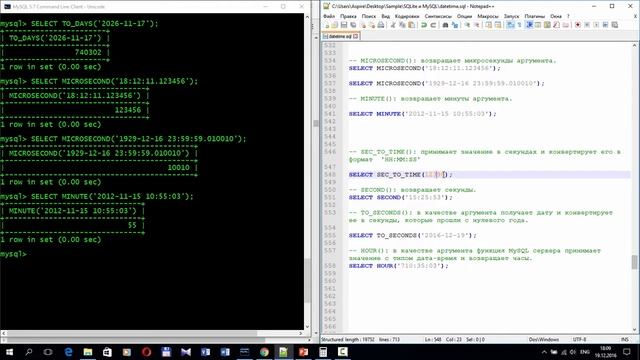This screenshot has height=360, width=640.
Task: Open the Плагины menu
Action: [x=534, y=16]
